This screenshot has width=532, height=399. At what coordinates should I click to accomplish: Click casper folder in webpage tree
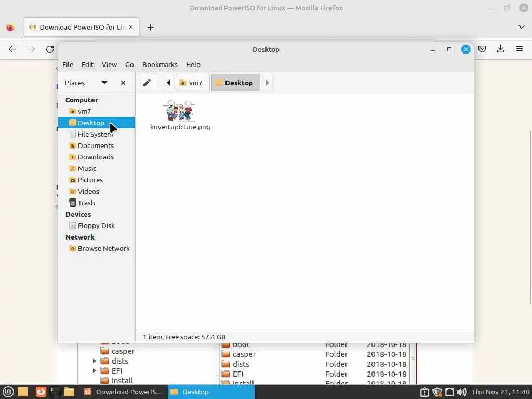(118, 351)
